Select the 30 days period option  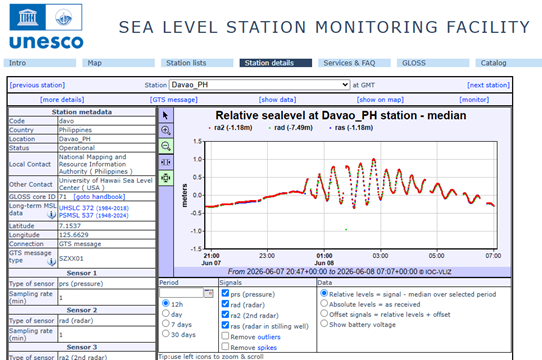point(166,333)
